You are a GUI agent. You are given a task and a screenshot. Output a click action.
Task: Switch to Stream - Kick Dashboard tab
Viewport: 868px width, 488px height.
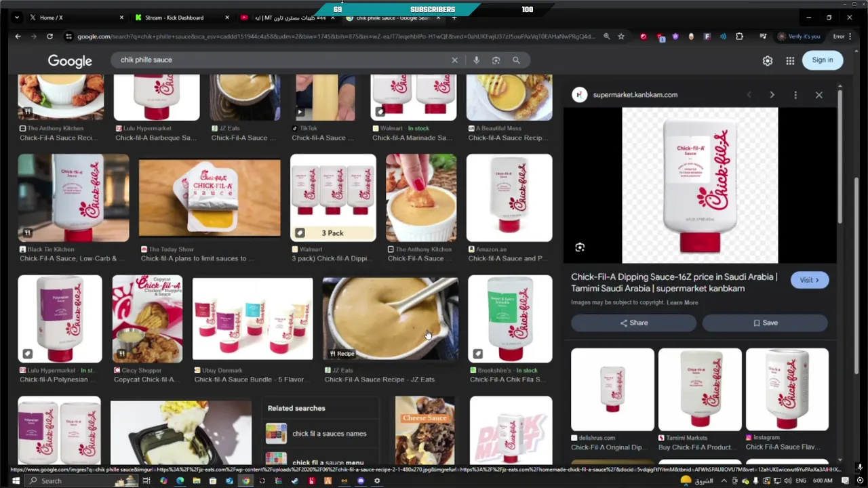coord(182,18)
